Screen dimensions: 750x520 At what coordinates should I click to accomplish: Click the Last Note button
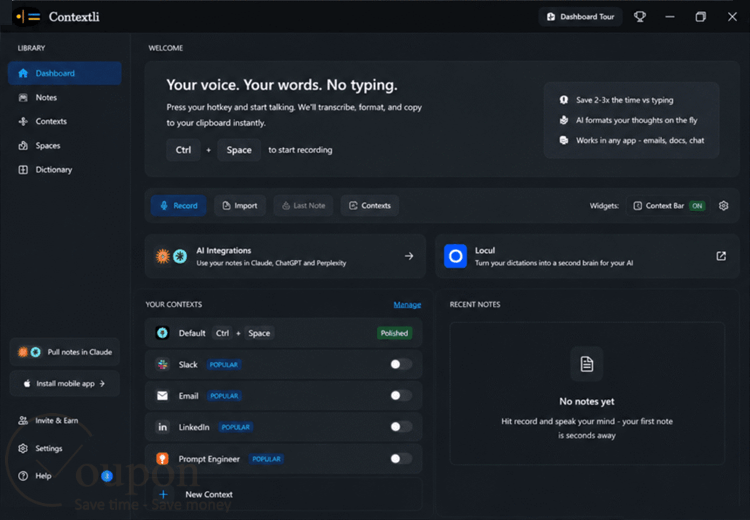pos(303,206)
